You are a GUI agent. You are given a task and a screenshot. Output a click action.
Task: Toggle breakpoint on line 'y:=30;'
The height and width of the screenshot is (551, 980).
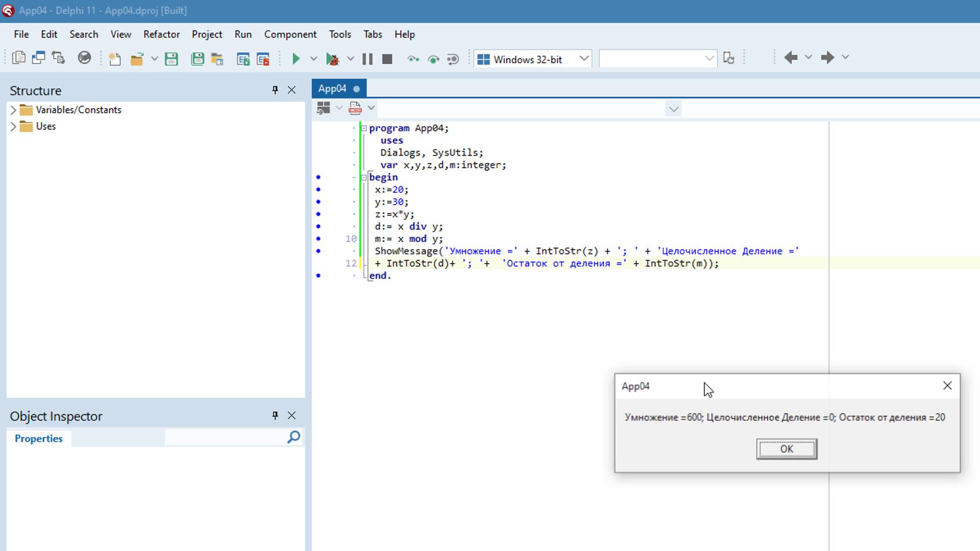[x=318, y=202]
